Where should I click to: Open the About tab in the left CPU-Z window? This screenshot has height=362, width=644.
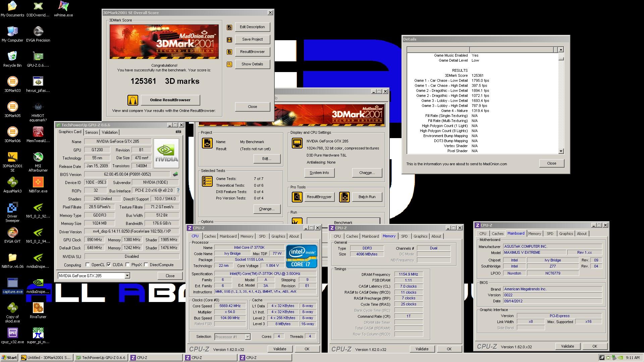(x=294, y=236)
